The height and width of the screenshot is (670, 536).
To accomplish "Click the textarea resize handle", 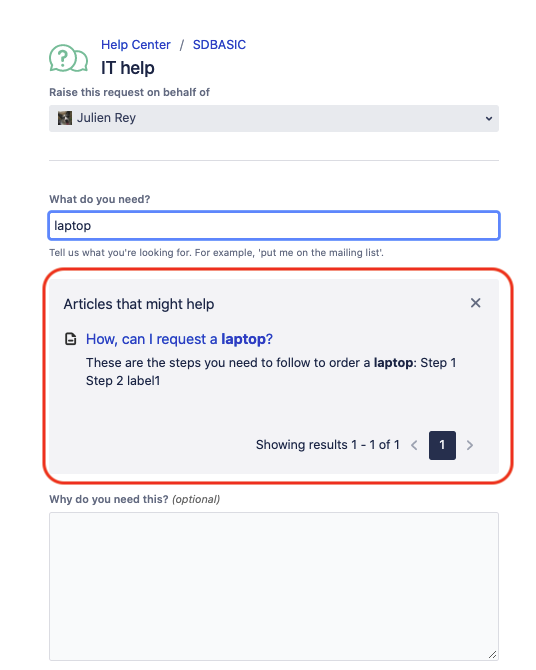I will [492, 655].
